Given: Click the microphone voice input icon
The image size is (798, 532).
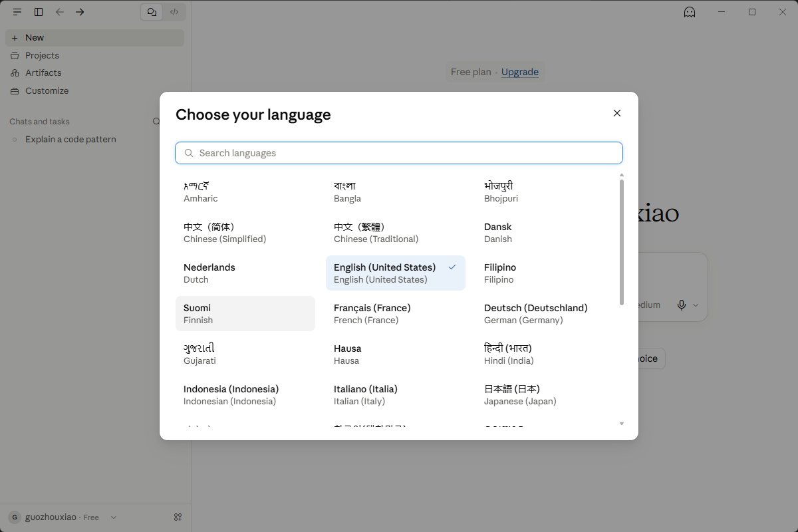Looking at the screenshot, I should [682, 305].
